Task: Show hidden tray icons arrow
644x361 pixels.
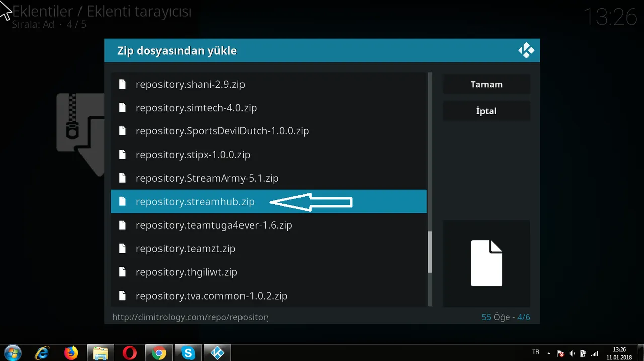Action: click(549, 353)
